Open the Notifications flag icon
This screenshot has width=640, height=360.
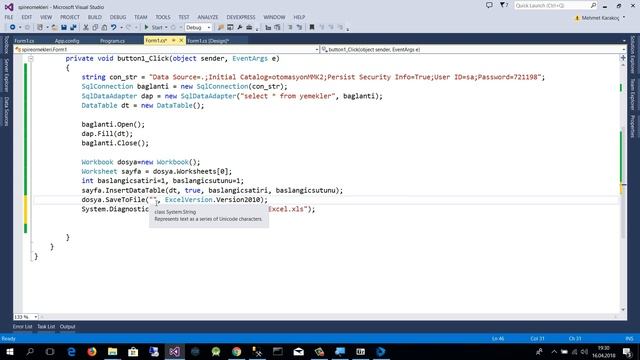pyautogui.click(x=504, y=5)
